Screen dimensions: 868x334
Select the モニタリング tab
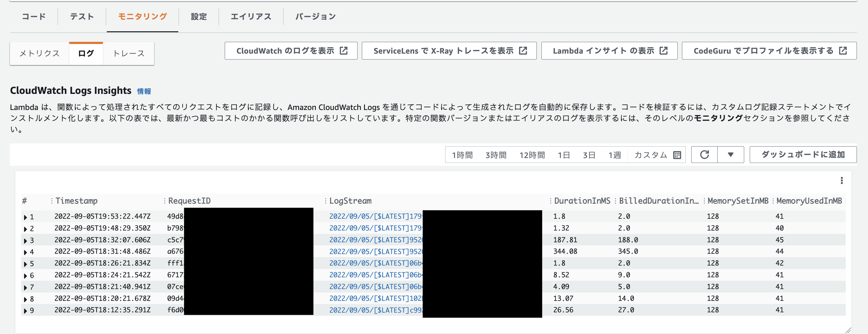coord(142,16)
